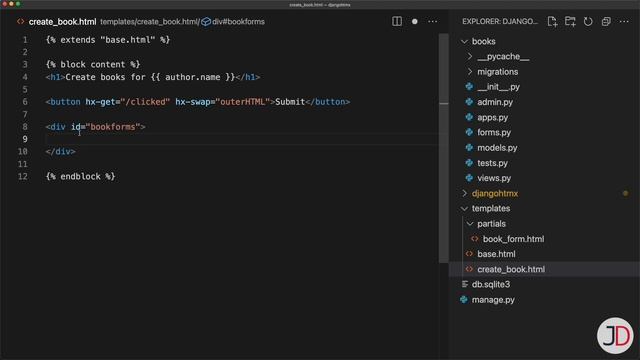The image size is (640, 360).
Task: Click Python icon beside manage.py
Action: 464,300
